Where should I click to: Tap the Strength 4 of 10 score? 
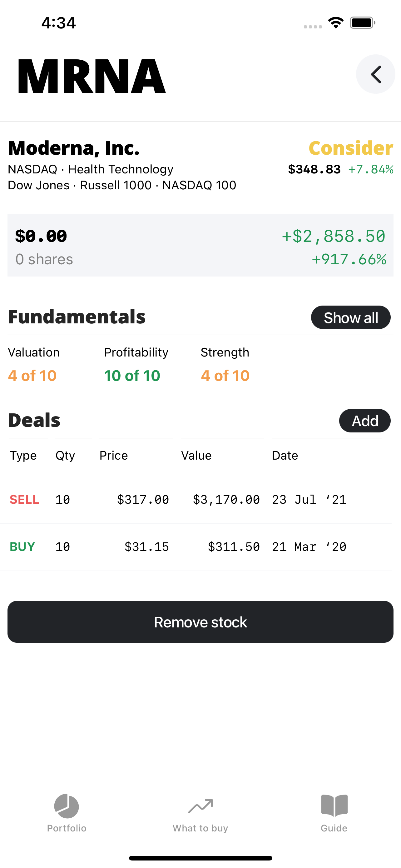225,375
